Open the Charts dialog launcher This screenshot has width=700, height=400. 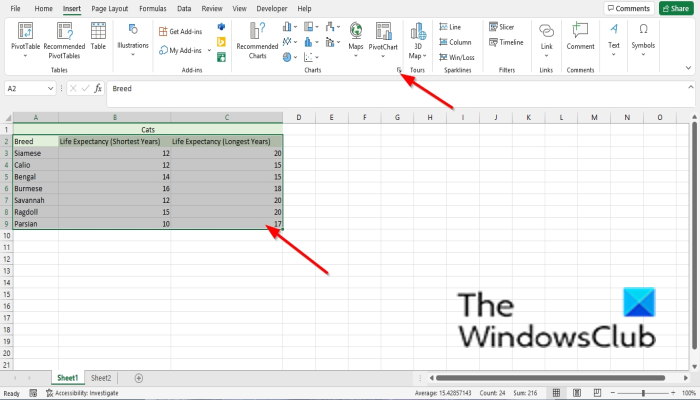(399, 70)
